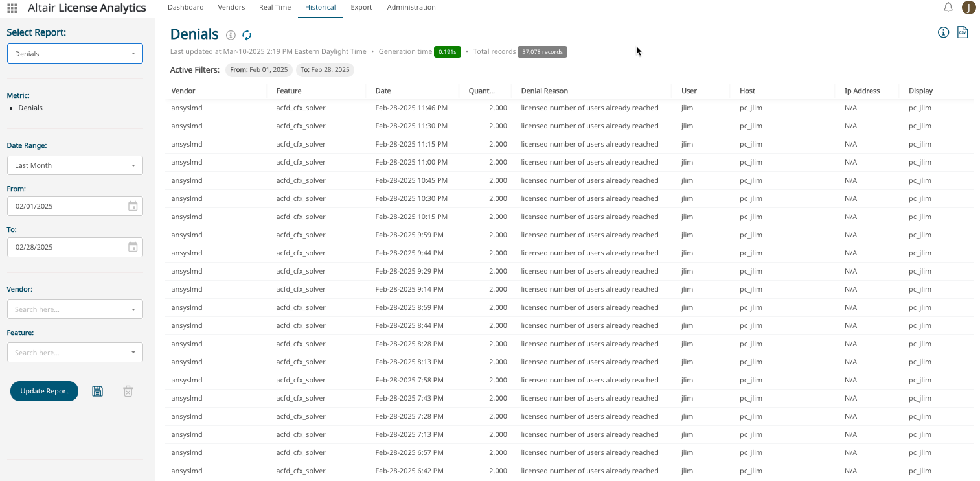Open the user profile avatar
This screenshot has width=980, height=481.
click(x=968, y=8)
